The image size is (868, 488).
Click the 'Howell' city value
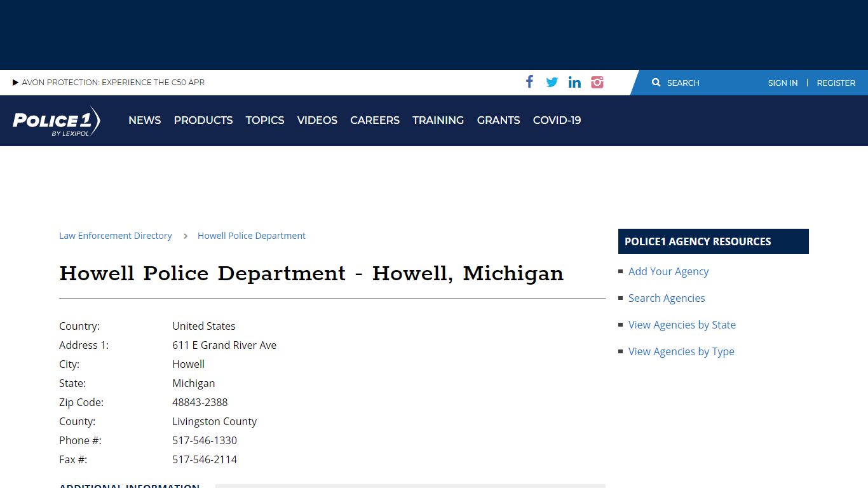coord(189,364)
